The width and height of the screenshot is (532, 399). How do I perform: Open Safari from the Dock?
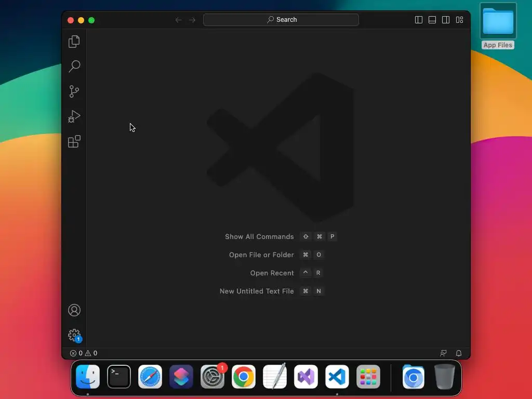pos(150,377)
